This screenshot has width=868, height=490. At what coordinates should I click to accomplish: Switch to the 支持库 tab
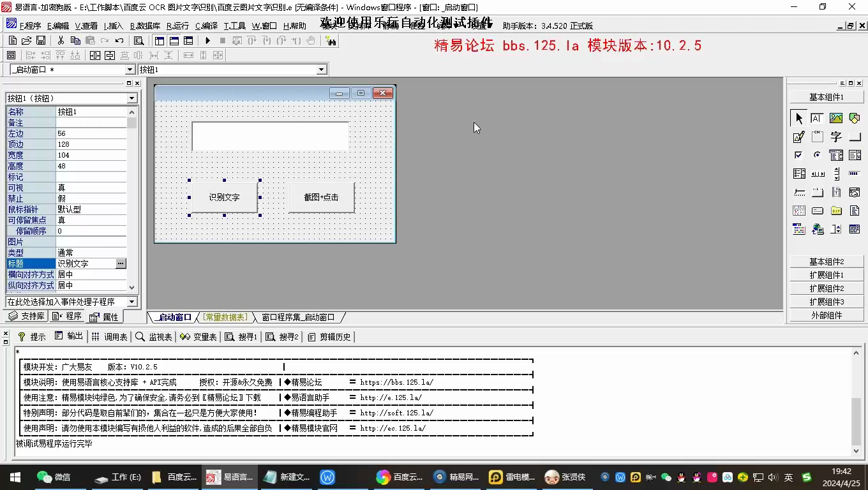(26, 316)
